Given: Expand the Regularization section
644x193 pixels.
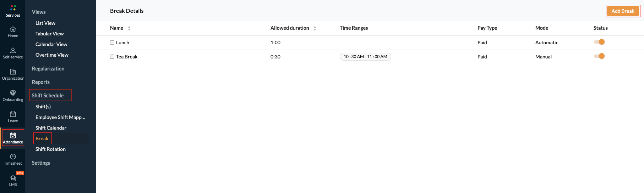Looking at the screenshot, I should point(48,69).
